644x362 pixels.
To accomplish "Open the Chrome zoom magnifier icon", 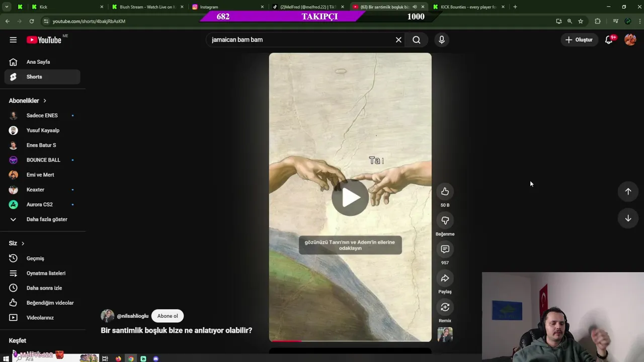I will click(x=570, y=21).
